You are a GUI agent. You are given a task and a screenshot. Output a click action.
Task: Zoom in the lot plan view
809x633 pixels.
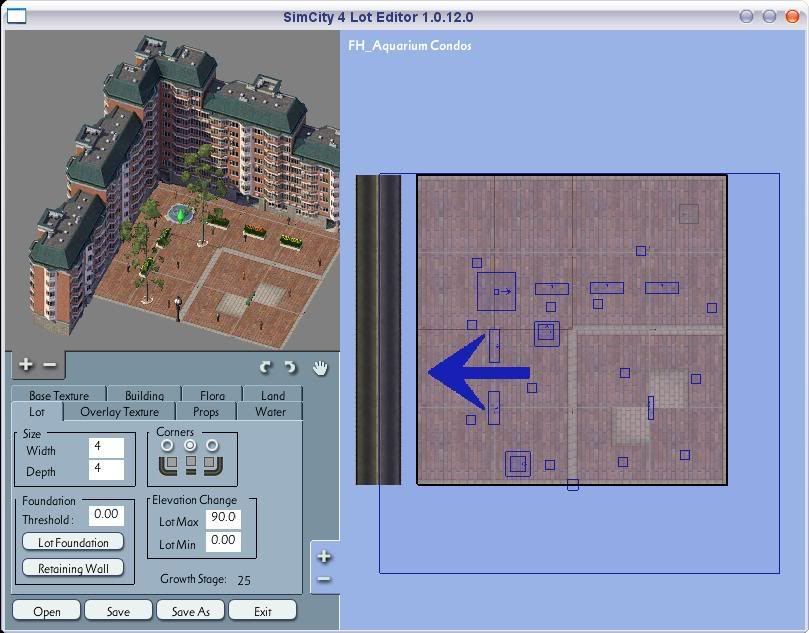(324, 556)
